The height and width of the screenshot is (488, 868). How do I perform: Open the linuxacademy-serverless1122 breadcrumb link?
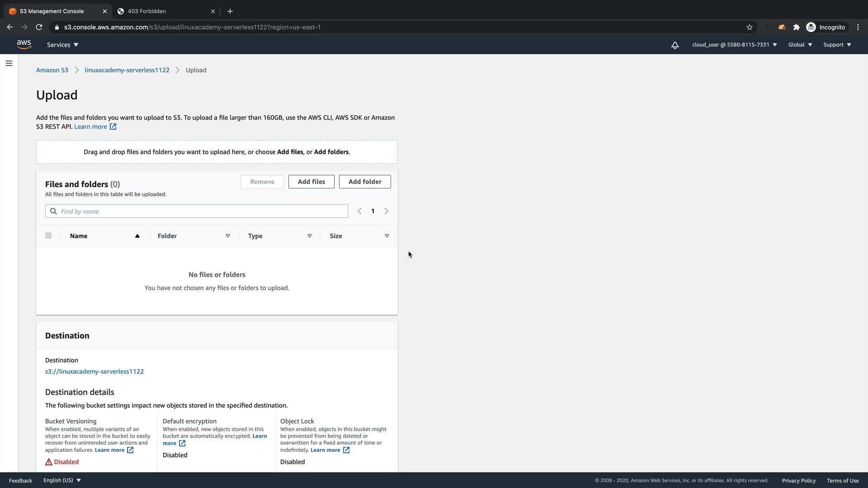click(127, 70)
